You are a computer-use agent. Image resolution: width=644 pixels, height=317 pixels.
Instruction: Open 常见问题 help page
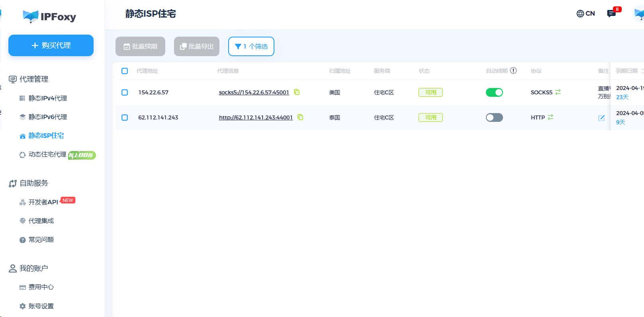click(x=41, y=239)
